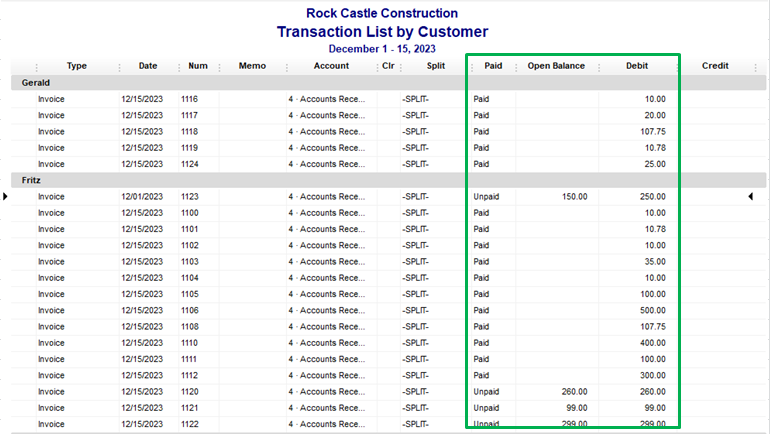Select invoice number 1104

(190, 277)
